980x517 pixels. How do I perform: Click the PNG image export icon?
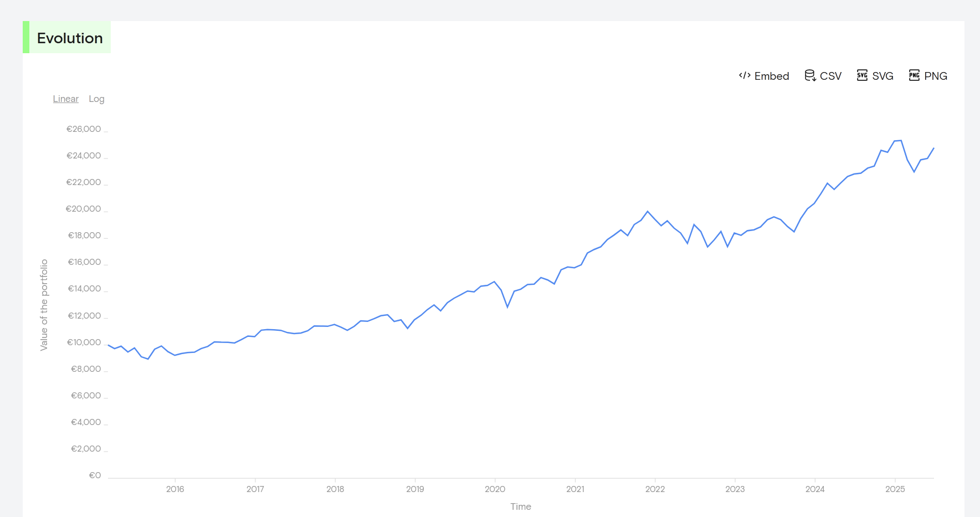914,75
